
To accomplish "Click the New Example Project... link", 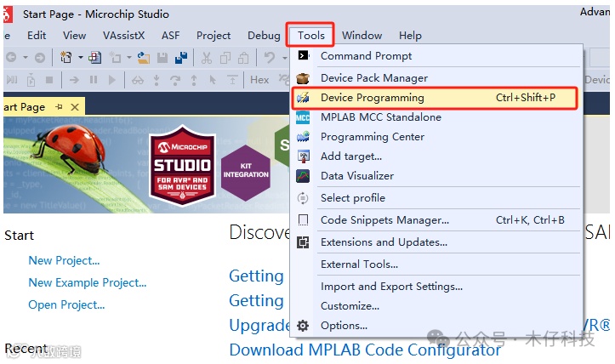I will point(87,283).
